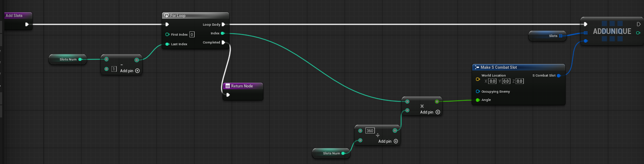Screen dimensions: 644x164
Task: Click the divide node bottom input pin
Action: click(x=360, y=140)
